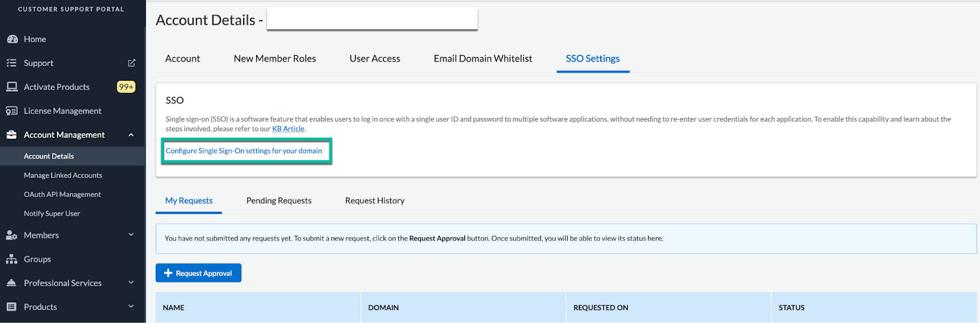
Task: Click the Members people icon
Action: (x=12, y=236)
